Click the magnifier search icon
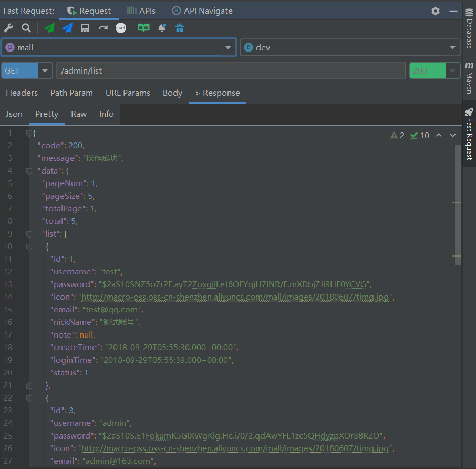Image resolution: width=476 pixels, height=469 pixels. click(x=26, y=28)
